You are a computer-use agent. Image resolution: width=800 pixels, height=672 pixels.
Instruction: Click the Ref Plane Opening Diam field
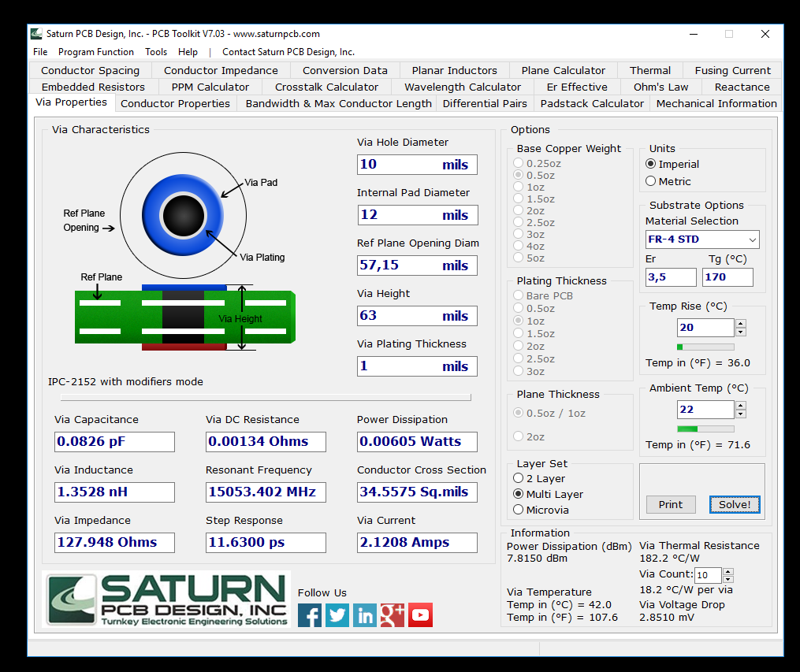click(418, 265)
